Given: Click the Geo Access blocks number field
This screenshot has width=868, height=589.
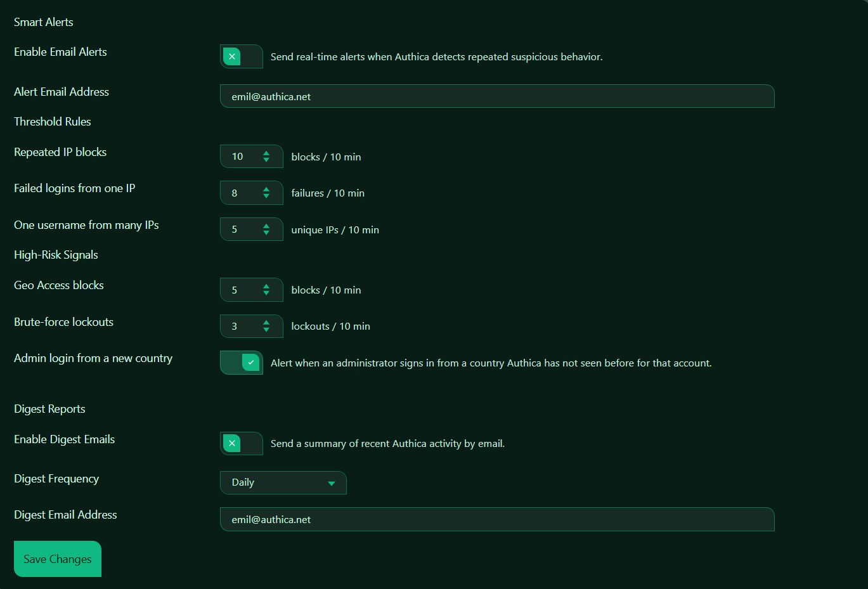Looking at the screenshot, I should pos(241,290).
